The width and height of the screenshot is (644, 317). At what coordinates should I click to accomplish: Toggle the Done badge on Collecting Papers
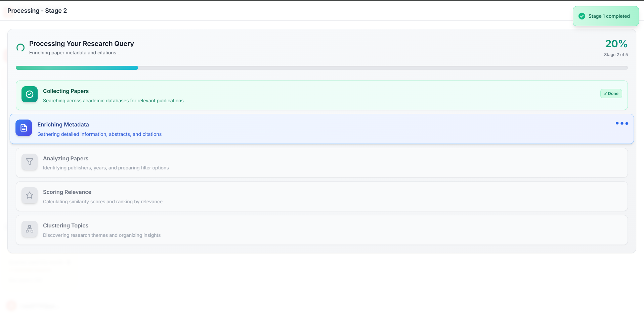611,94
